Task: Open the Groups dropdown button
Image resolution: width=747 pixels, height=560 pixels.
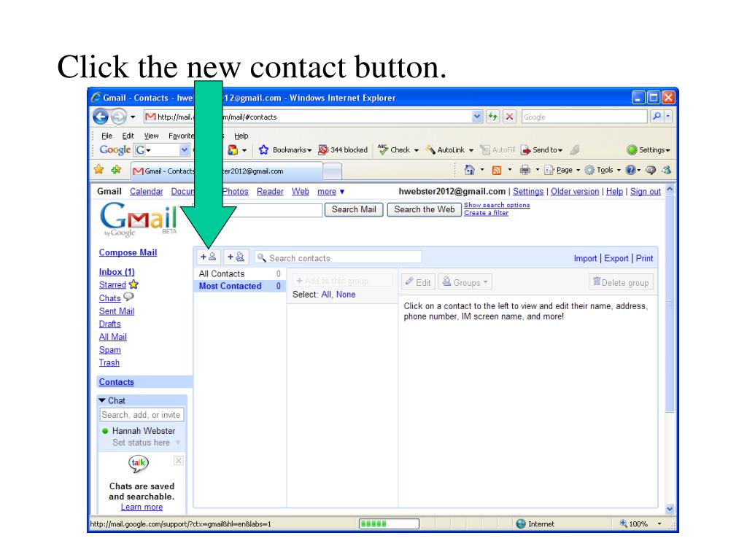Action: (465, 282)
